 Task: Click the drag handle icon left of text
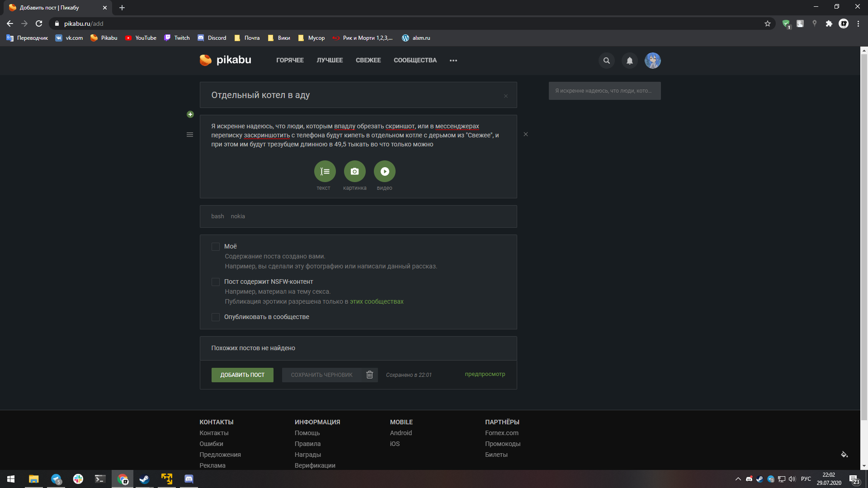(x=190, y=135)
